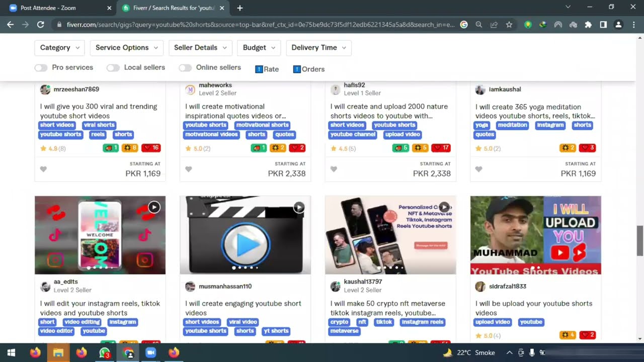
Task: Click the browser address bar URL
Action: pyautogui.click(x=261, y=24)
